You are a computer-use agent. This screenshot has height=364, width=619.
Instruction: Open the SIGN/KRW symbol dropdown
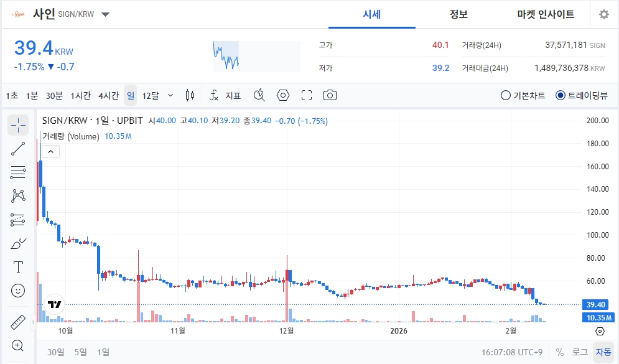tap(106, 14)
